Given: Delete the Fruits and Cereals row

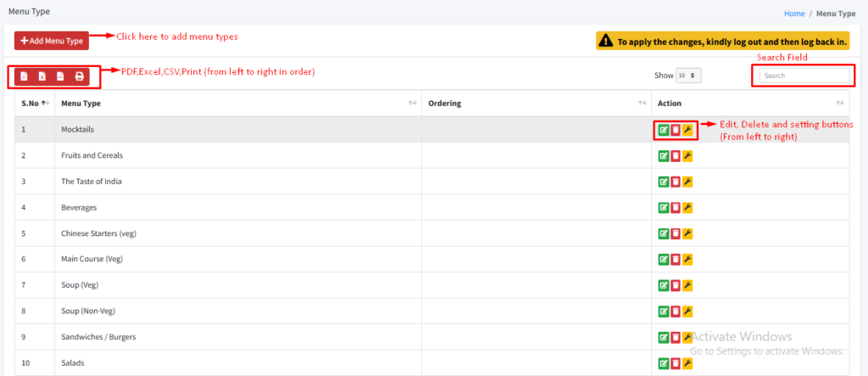Looking at the screenshot, I should 676,156.
